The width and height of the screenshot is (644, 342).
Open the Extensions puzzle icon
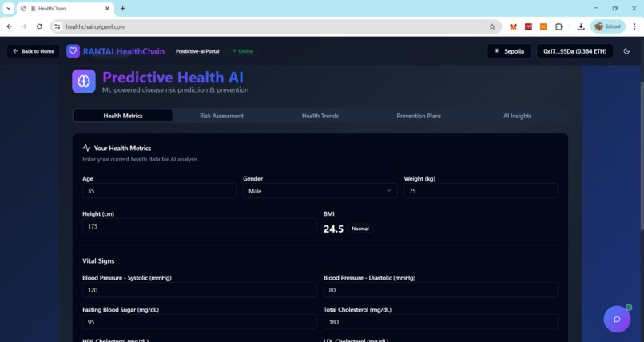coord(559,26)
